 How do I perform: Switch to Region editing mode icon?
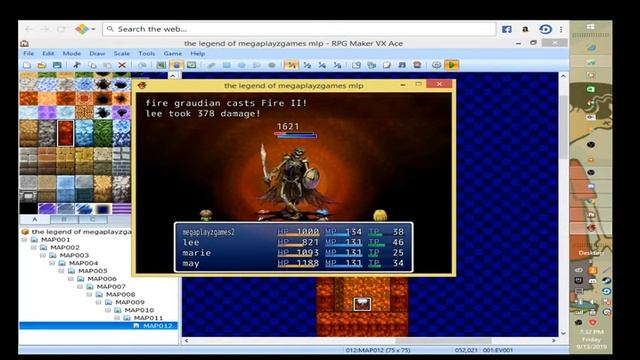click(x=191, y=65)
